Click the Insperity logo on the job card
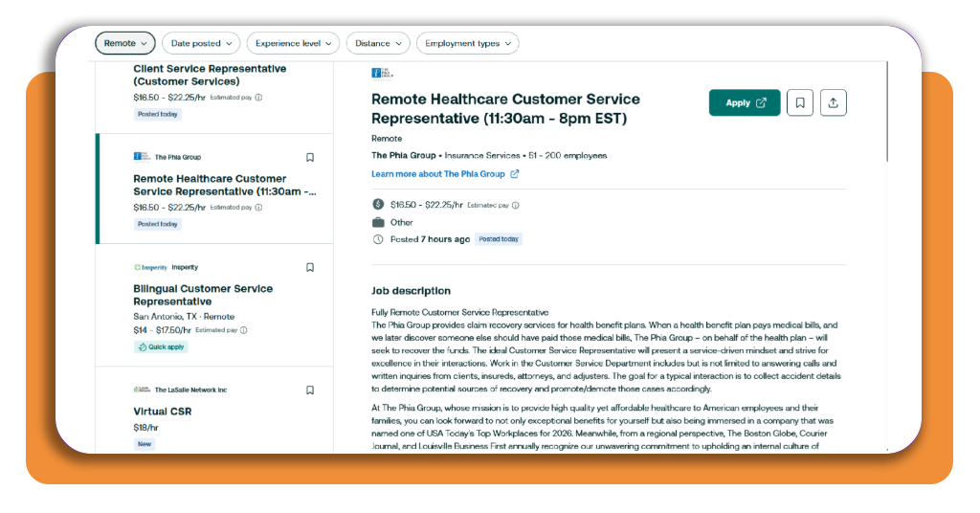980x513 pixels. pyautogui.click(x=150, y=267)
